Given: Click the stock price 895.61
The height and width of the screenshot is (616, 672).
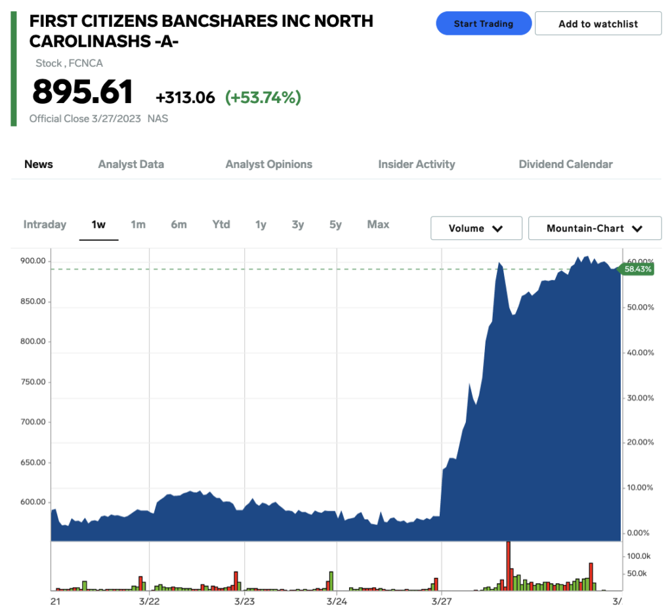Looking at the screenshot, I should pyautogui.click(x=83, y=92).
